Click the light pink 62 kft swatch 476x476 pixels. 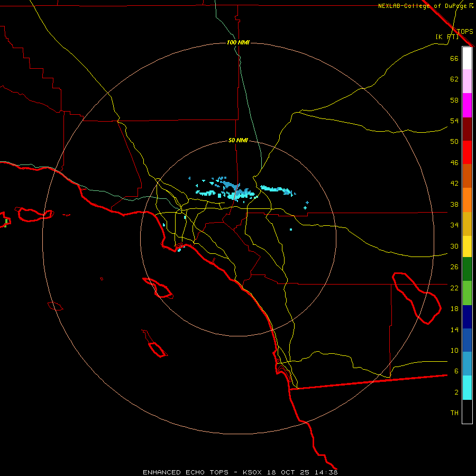point(467,81)
